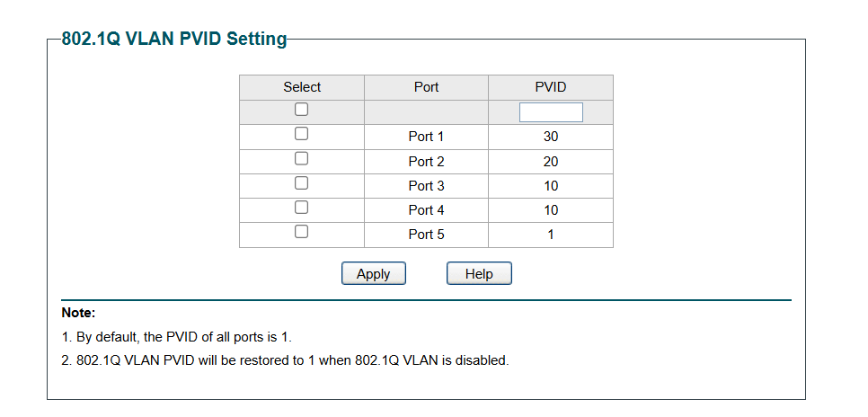Check the box for Port 1
868x417 pixels.
(301, 134)
